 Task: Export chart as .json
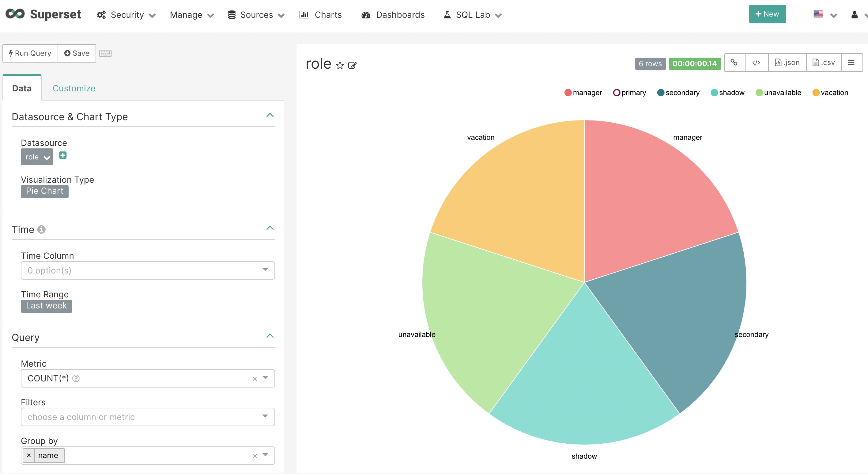[x=787, y=63]
